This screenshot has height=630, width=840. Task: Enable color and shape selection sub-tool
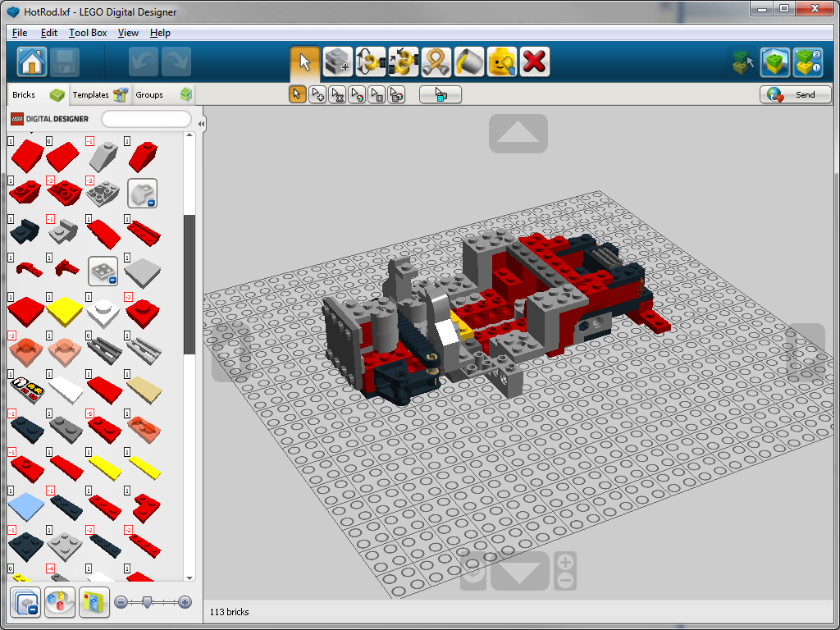(396, 95)
